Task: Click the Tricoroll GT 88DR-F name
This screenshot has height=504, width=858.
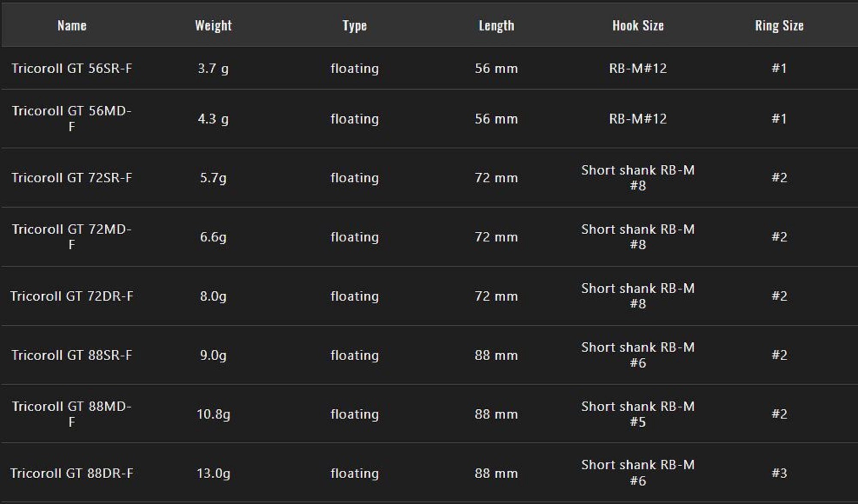Action: pyautogui.click(x=72, y=473)
